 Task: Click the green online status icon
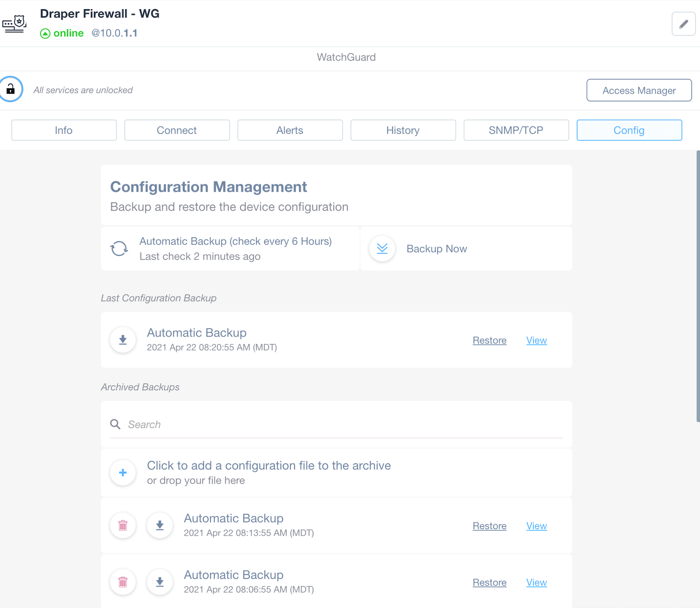pyautogui.click(x=45, y=33)
